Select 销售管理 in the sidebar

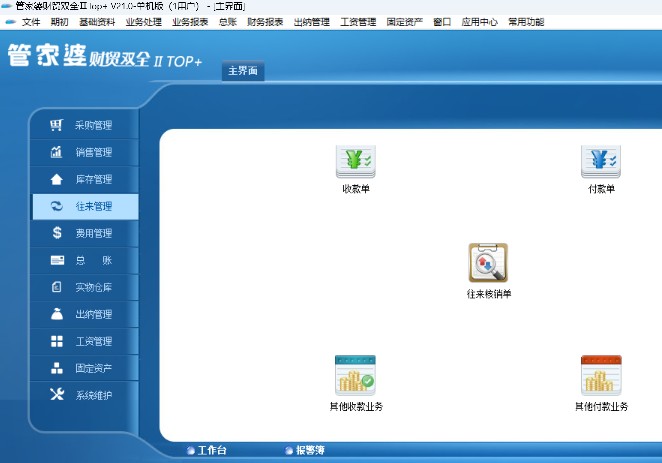pos(85,152)
